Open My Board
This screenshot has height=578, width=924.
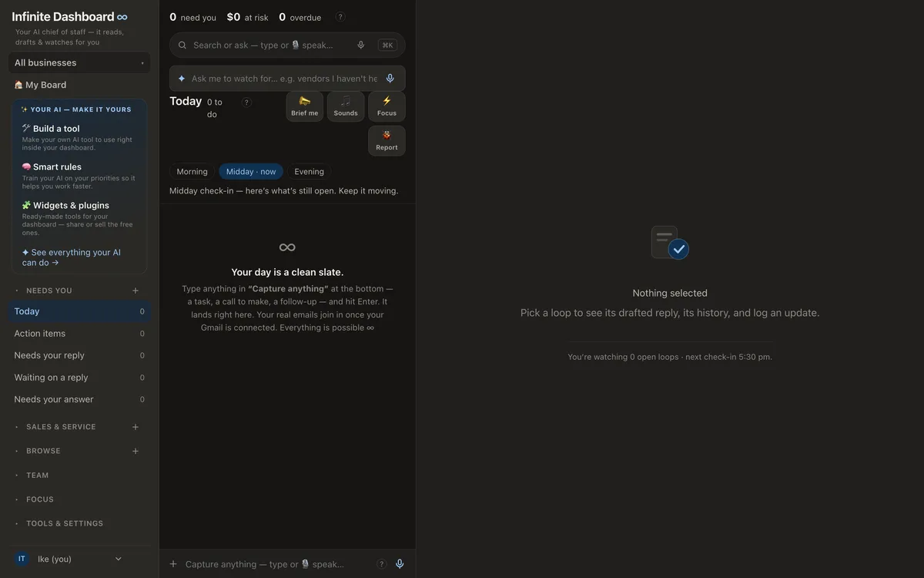pyautogui.click(x=40, y=85)
